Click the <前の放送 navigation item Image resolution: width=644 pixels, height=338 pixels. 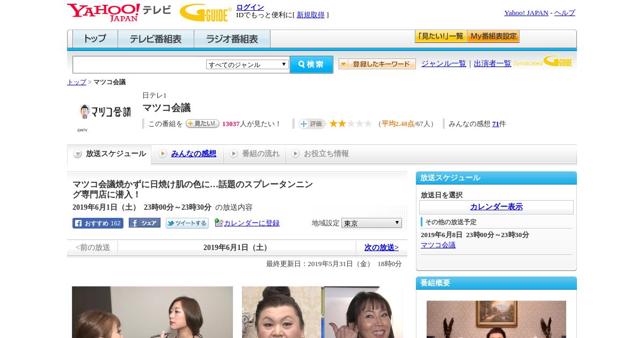pos(93,247)
